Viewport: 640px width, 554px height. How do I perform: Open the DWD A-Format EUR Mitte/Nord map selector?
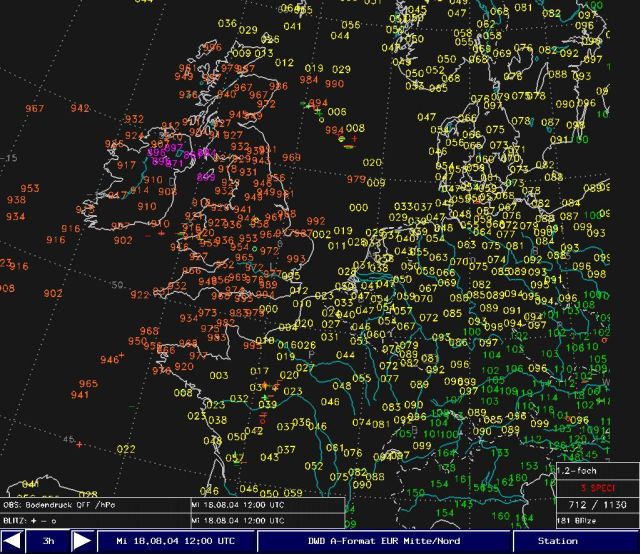point(385,541)
